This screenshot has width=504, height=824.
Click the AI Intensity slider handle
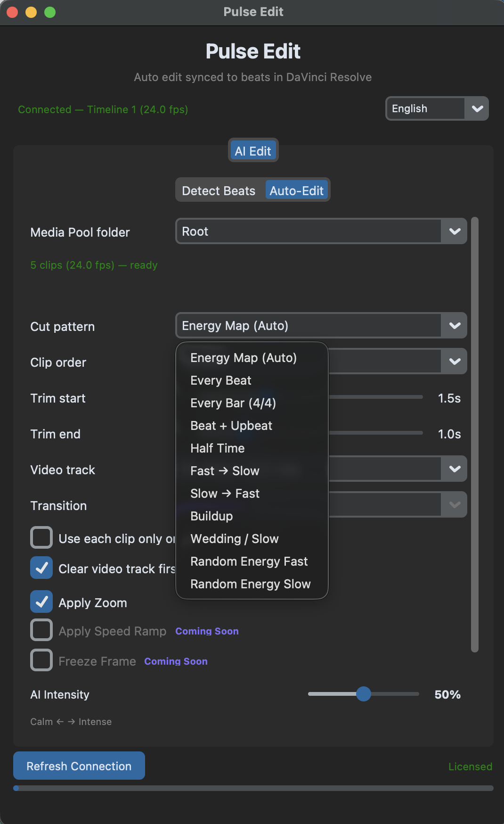point(364,694)
